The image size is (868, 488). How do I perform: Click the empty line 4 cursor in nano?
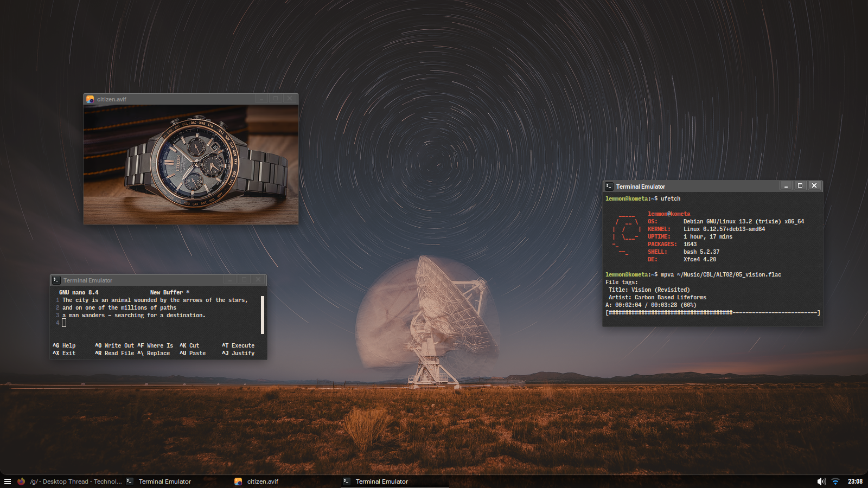(64, 323)
